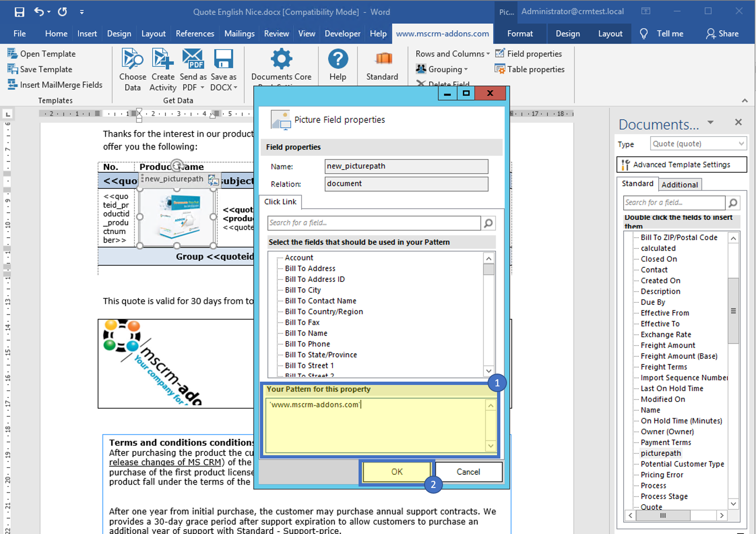Click the dialog's field search box
Image resolution: width=756 pixels, height=534 pixels.
pos(374,223)
